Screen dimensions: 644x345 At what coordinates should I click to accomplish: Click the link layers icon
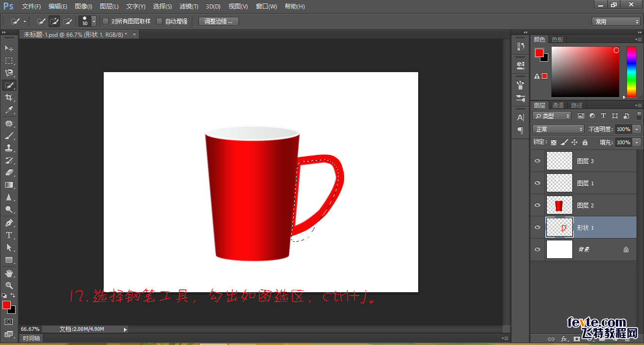point(551,339)
